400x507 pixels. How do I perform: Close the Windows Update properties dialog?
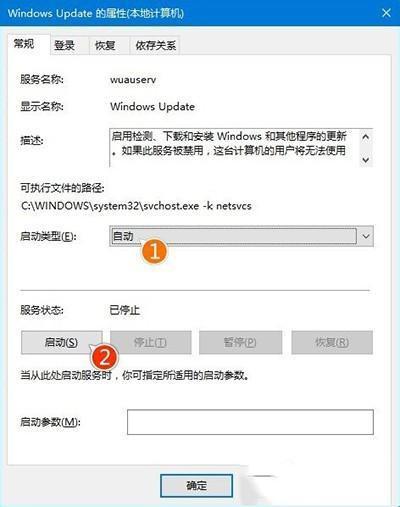click(386, 13)
